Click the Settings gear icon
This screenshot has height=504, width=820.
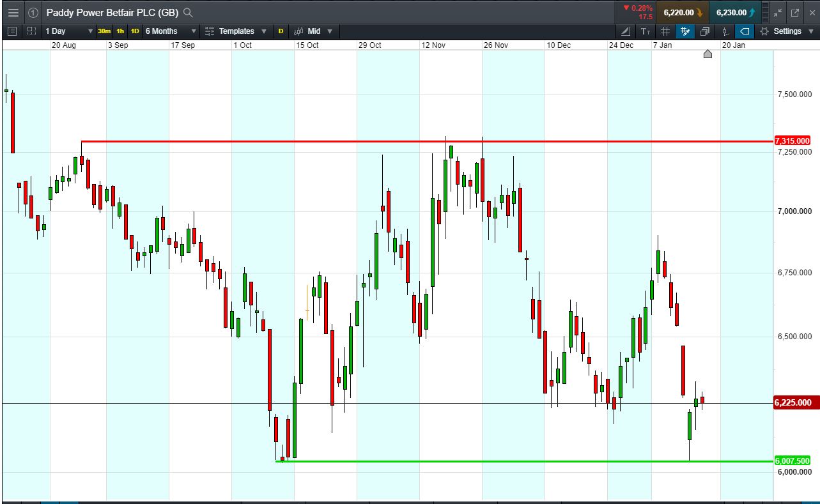(764, 31)
